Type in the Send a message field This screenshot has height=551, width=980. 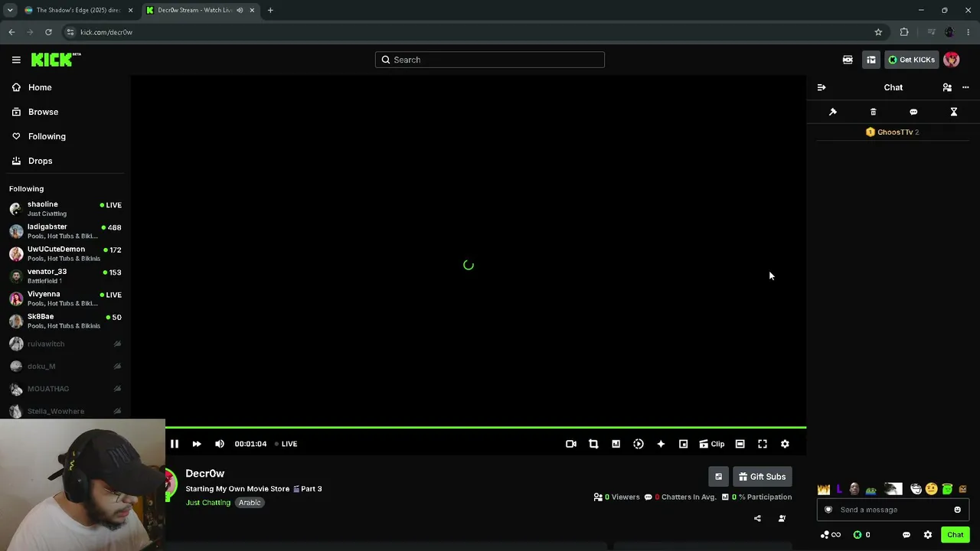pyautogui.click(x=893, y=510)
